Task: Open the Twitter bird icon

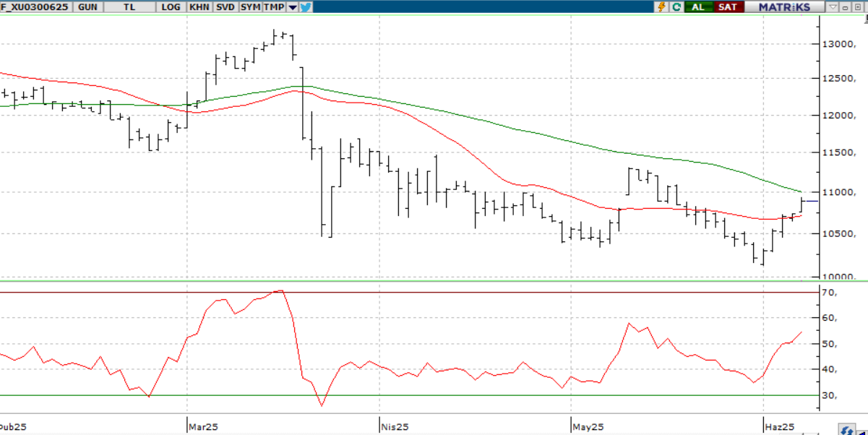Action: point(305,7)
